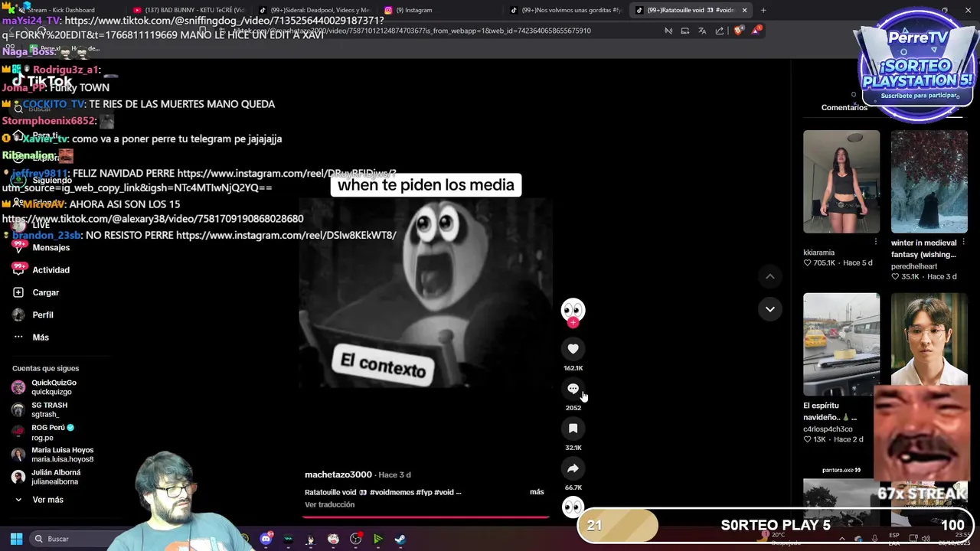Expand the video caption with más
Screen dimensions: 980x551
537,492
